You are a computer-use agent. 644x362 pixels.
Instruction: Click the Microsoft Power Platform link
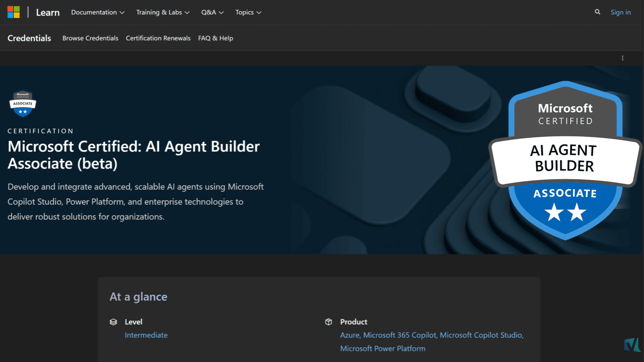(x=383, y=349)
